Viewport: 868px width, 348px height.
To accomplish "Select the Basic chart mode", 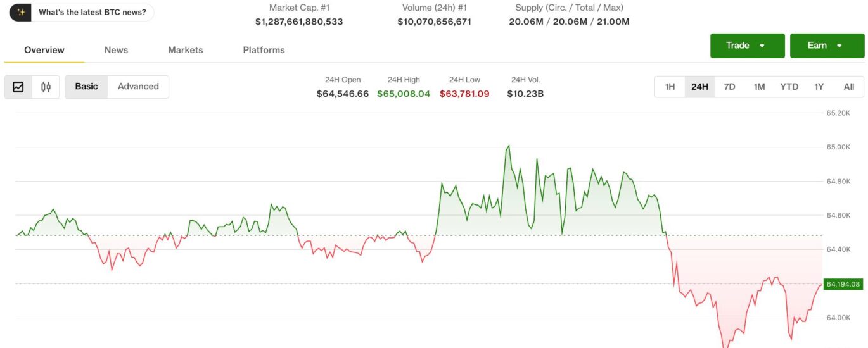I will point(87,87).
